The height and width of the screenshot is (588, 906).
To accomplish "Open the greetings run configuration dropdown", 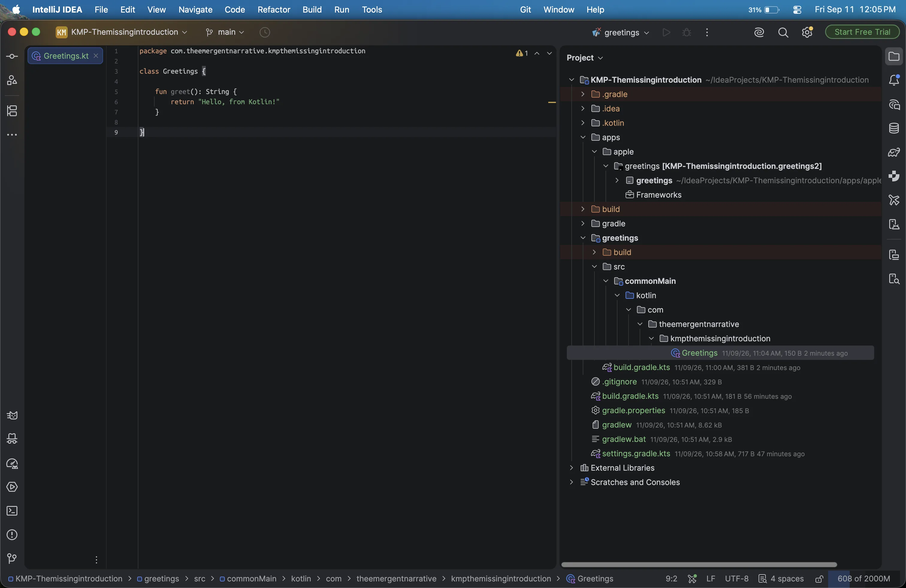I will pyautogui.click(x=621, y=33).
